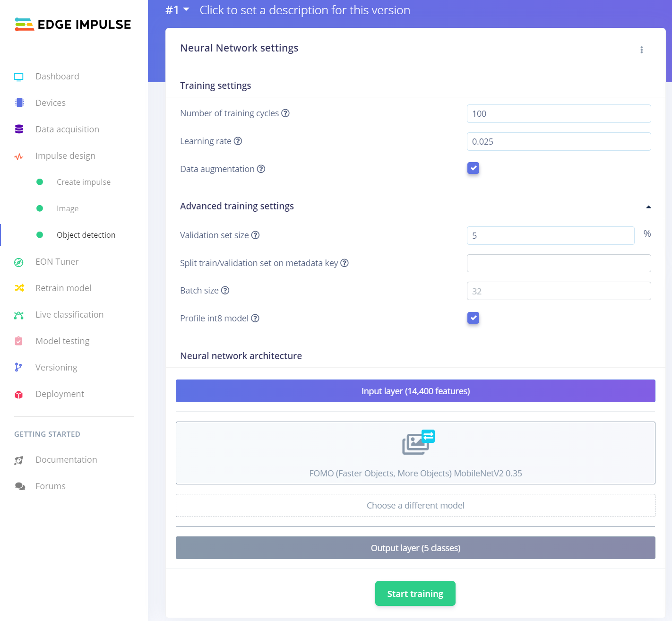Click Choose a different model

[x=415, y=505]
